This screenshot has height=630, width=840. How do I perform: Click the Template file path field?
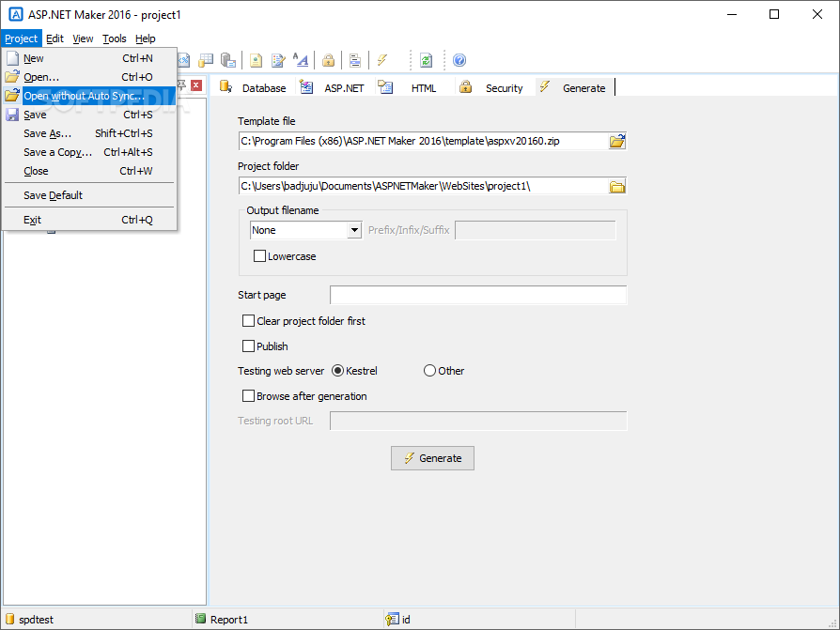[x=423, y=142]
